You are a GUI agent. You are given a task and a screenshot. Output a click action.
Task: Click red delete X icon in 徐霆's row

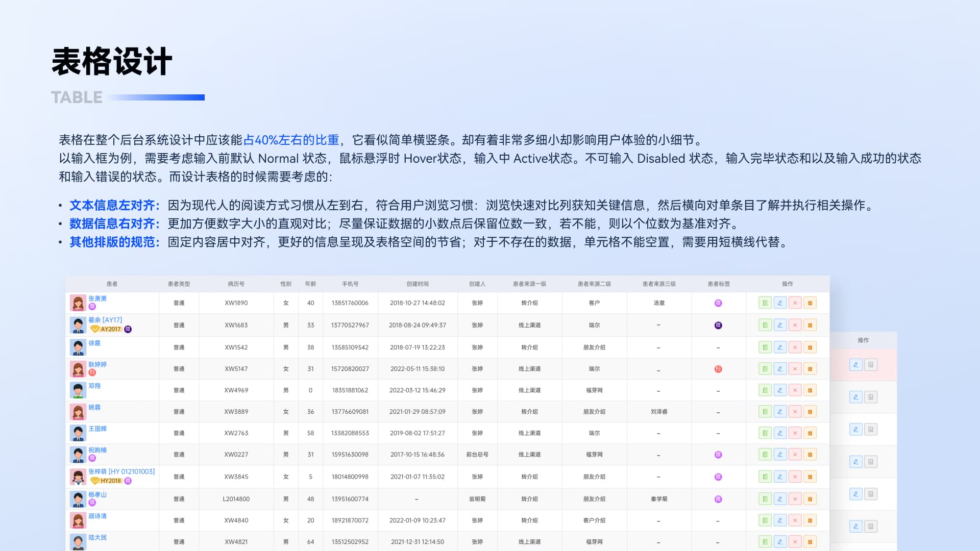click(795, 347)
